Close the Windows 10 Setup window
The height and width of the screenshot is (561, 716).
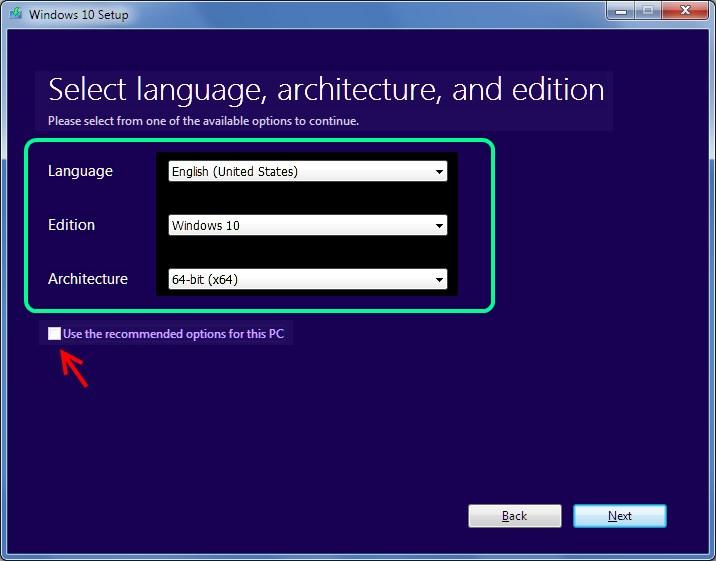coord(685,10)
